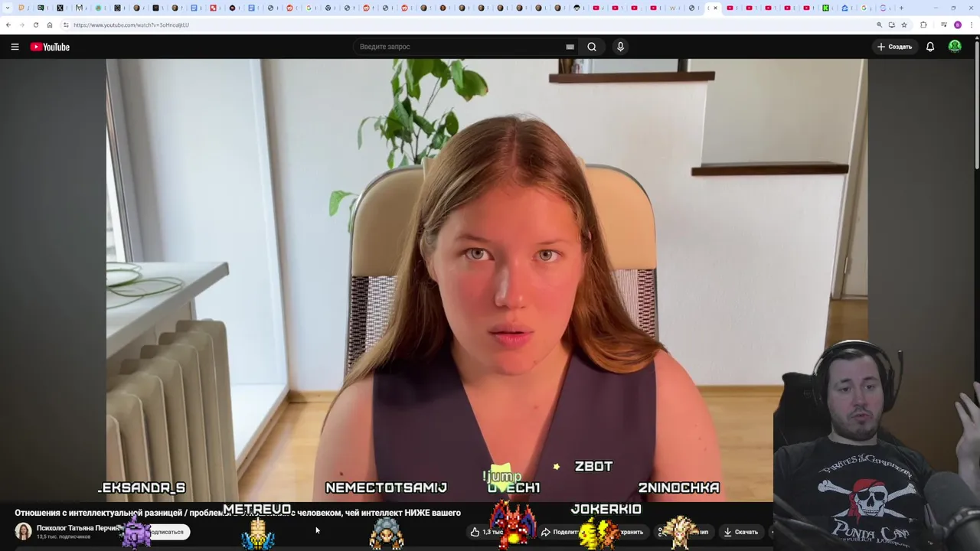Reload the current page
Viewport: 980px width, 551px height.
[35, 24]
